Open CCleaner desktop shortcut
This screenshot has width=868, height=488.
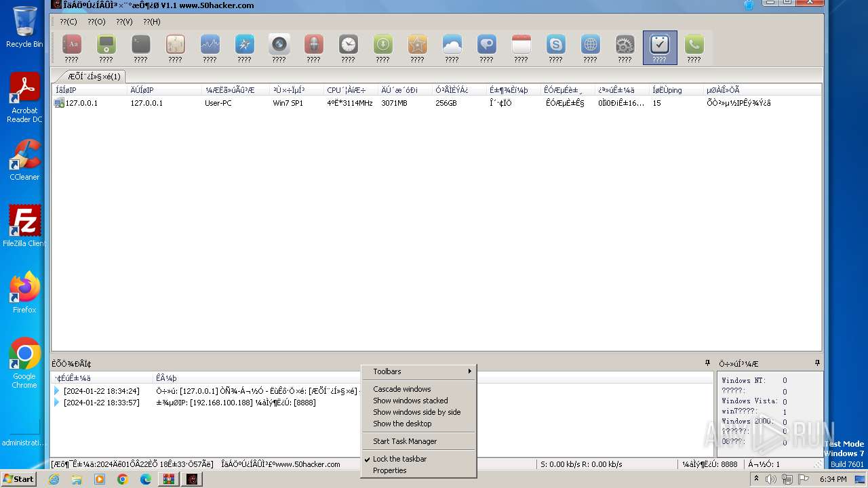24,160
